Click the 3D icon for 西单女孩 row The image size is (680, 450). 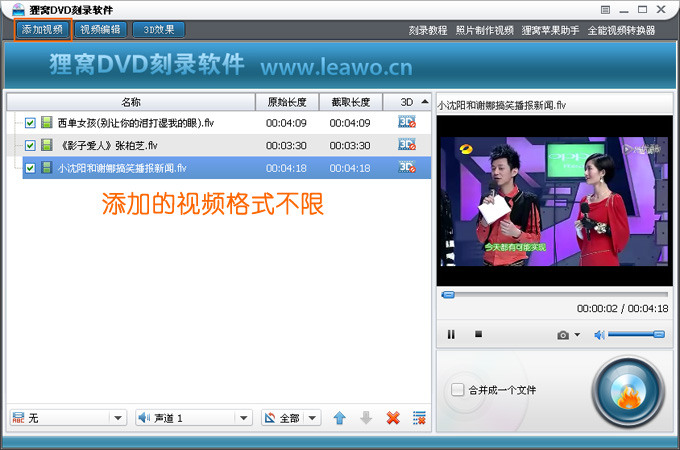pos(407,122)
